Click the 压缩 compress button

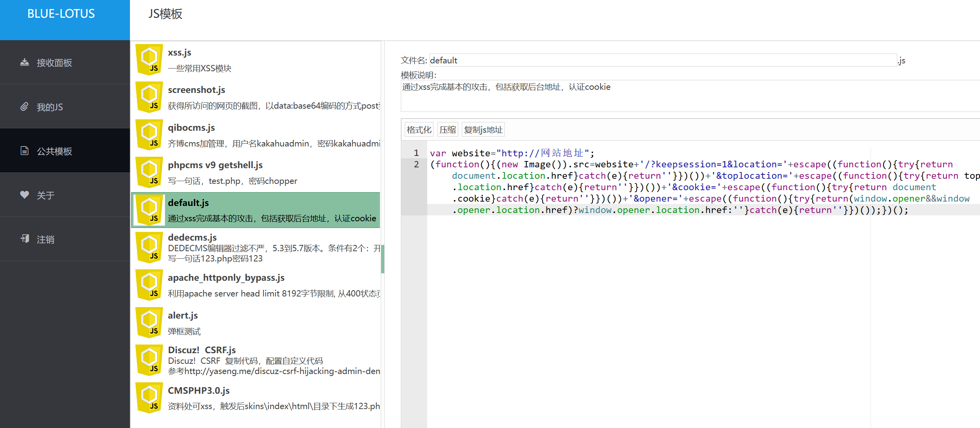(448, 130)
